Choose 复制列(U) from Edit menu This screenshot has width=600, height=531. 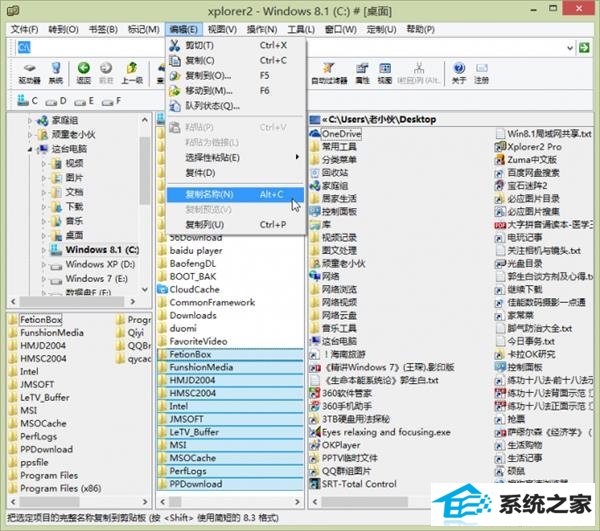pyautogui.click(x=235, y=225)
